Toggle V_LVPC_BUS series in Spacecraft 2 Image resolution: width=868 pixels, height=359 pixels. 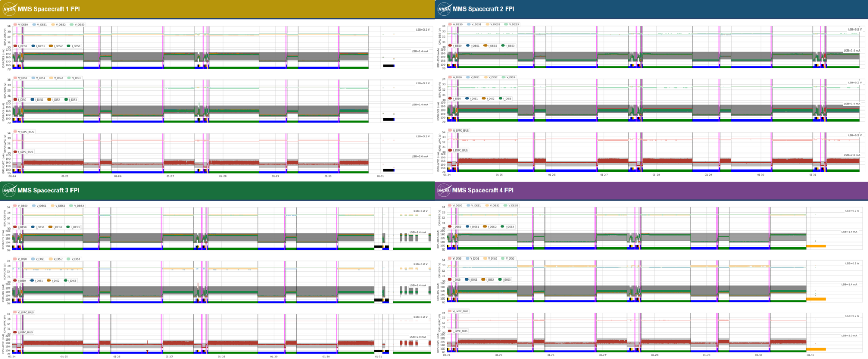click(x=459, y=131)
